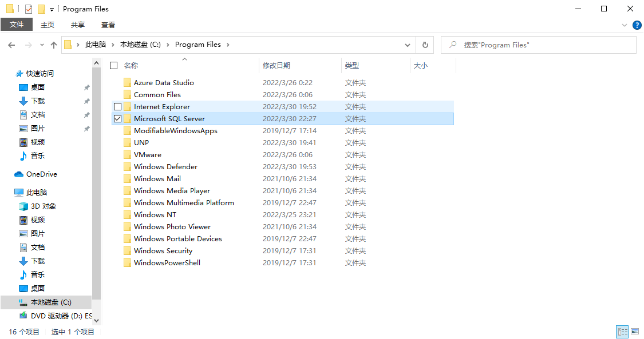This screenshot has width=644, height=339.
Task: Select 快速访问 in the navigation pane
Action: coord(40,73)
